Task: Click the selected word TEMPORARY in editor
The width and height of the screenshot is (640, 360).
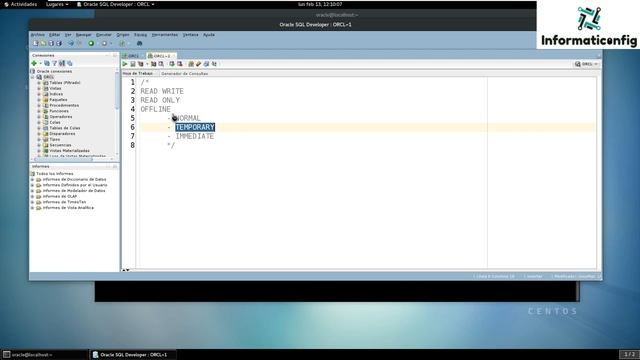Action: tap(195, 127)
